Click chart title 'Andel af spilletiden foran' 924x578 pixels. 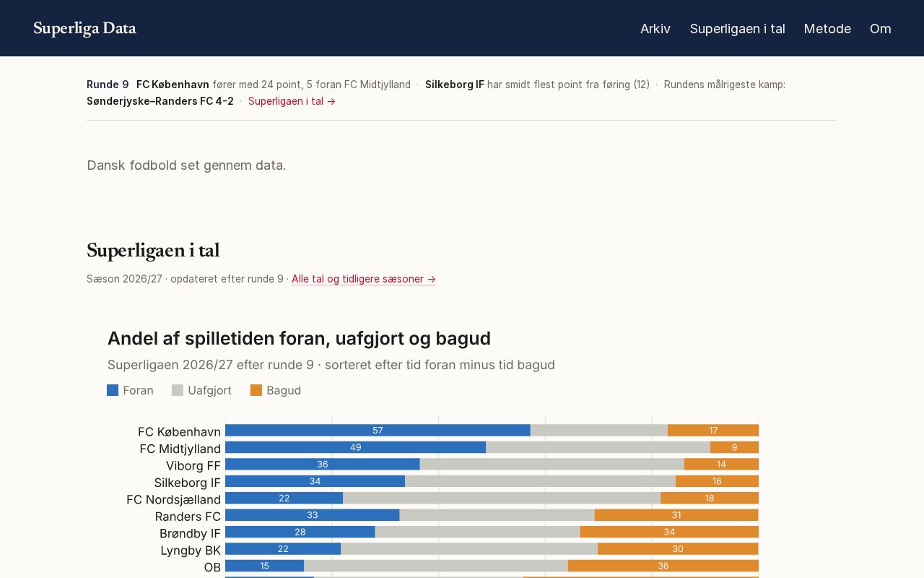point(299,338)
